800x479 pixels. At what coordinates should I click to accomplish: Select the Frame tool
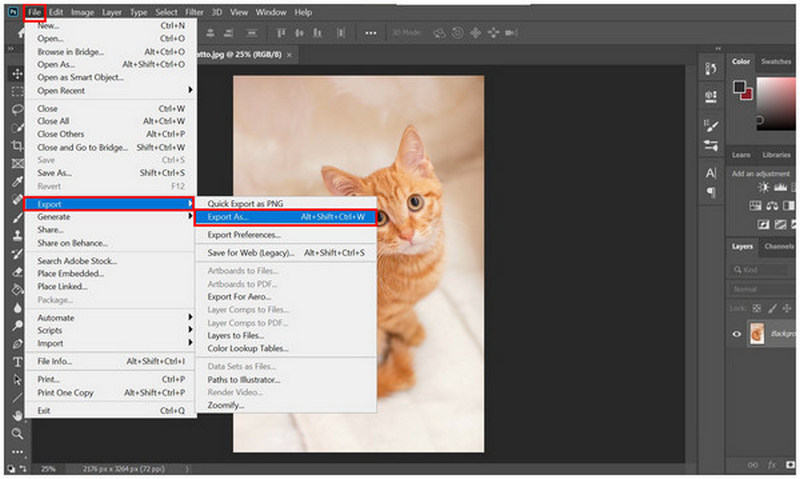tap(17, 163)
